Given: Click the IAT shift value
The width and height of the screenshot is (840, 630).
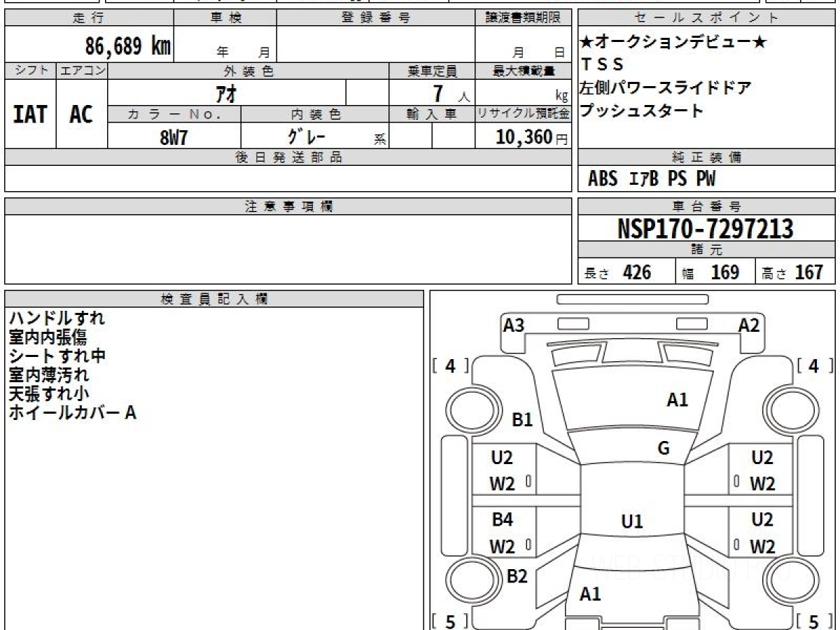Looking at the screenshot, I should pyautogui.click(x=30, y=114).
